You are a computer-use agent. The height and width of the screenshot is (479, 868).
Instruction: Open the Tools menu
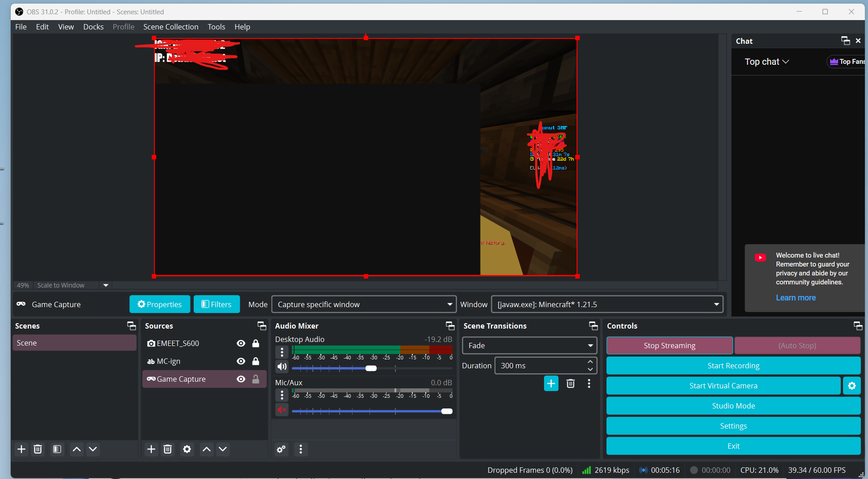click(216, 27)
